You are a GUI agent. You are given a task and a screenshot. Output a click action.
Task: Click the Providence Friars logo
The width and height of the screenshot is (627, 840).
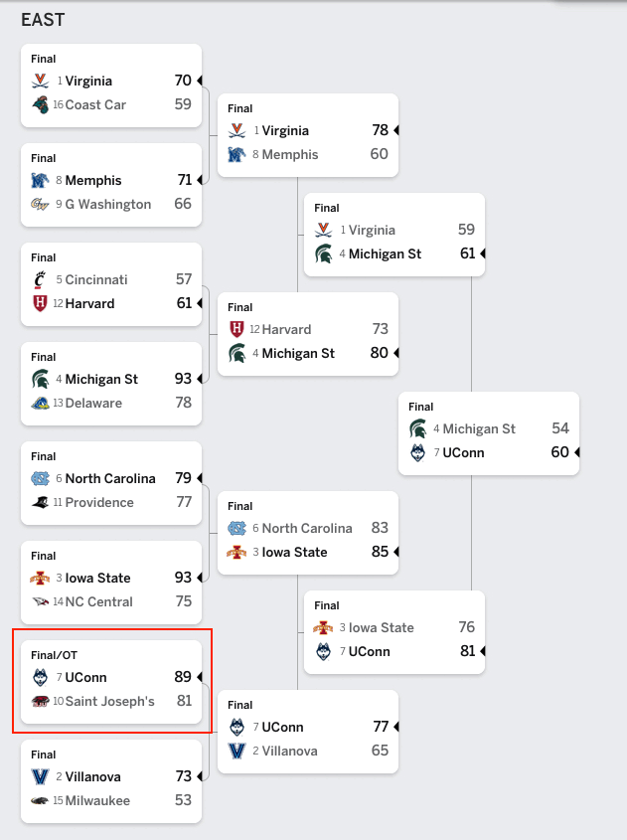click(40, 502)
